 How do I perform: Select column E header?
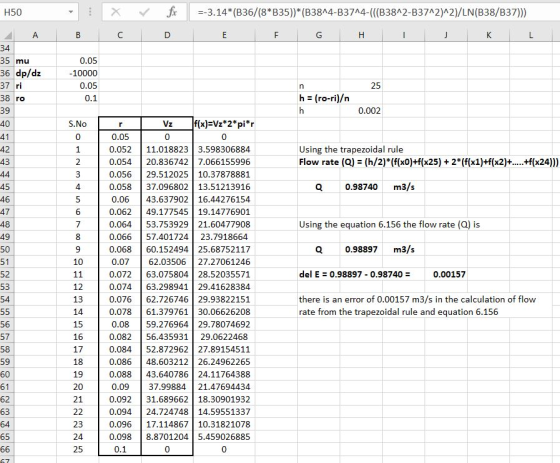point(224,35)
